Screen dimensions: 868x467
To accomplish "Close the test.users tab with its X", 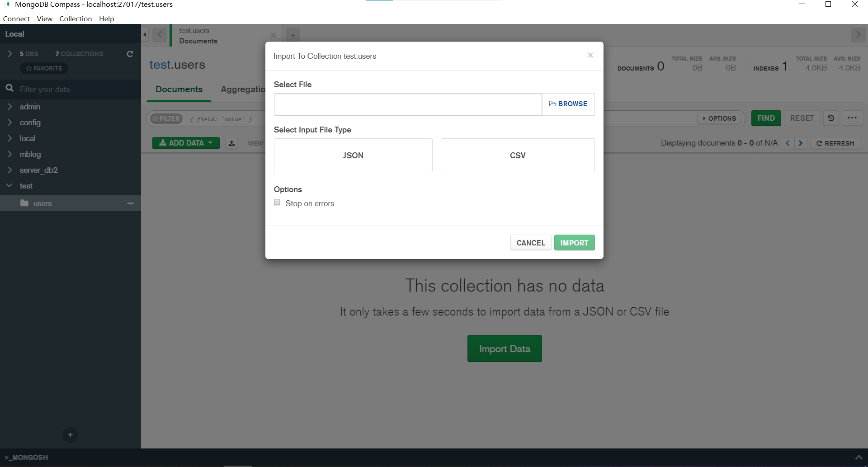I will [273, 35].
